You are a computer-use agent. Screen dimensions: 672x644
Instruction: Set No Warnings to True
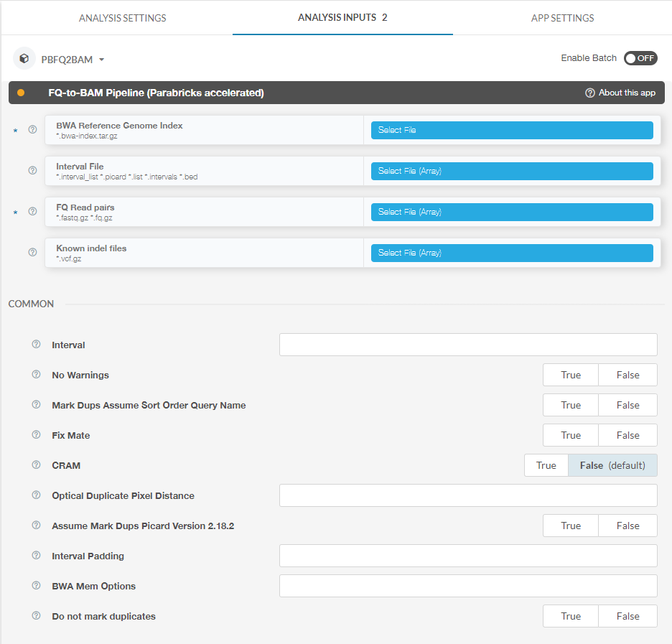[571, 375]
